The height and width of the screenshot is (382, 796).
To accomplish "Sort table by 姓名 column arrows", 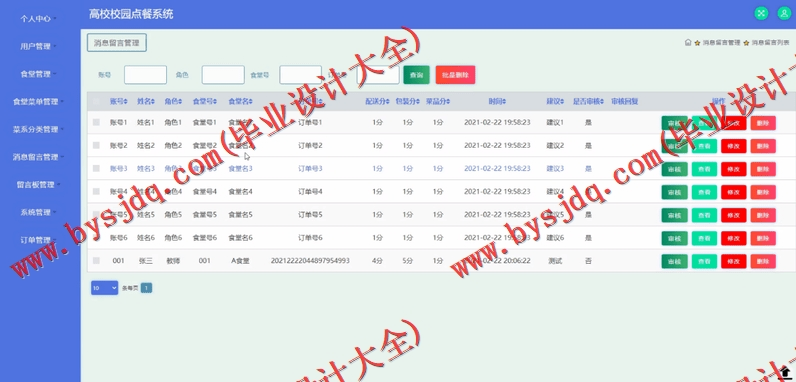I will [x=153, y=102].
